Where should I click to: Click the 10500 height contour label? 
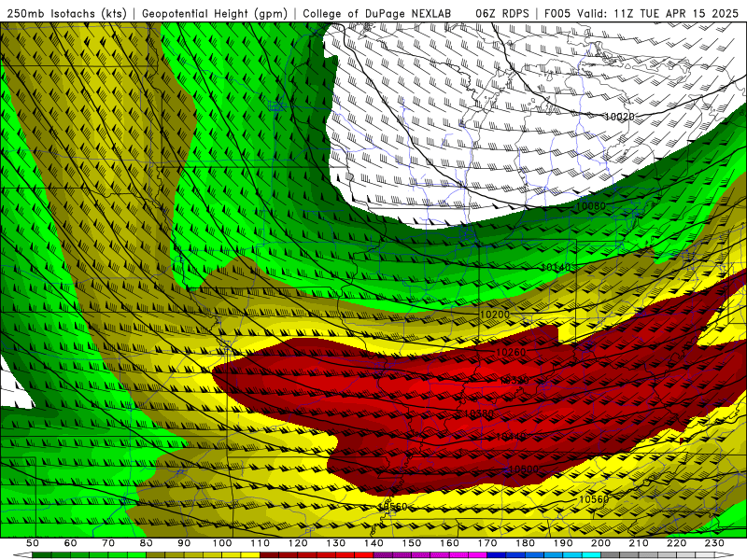(x=524, y=469)
